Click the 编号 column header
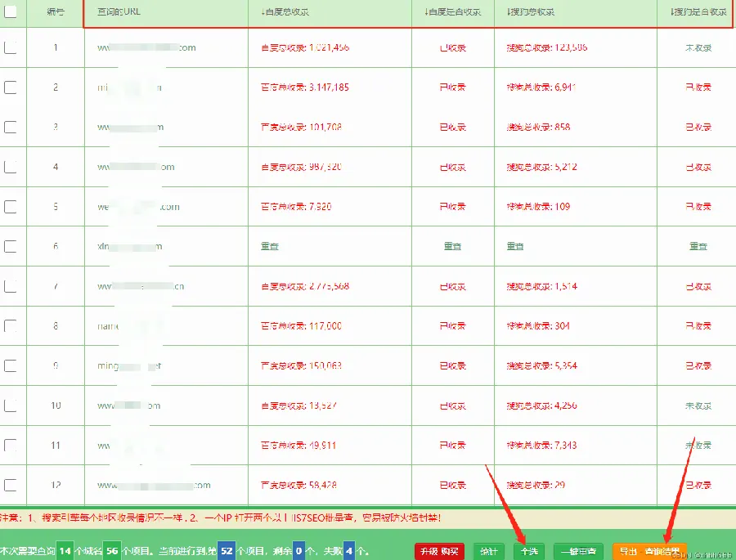 [56, 11]
